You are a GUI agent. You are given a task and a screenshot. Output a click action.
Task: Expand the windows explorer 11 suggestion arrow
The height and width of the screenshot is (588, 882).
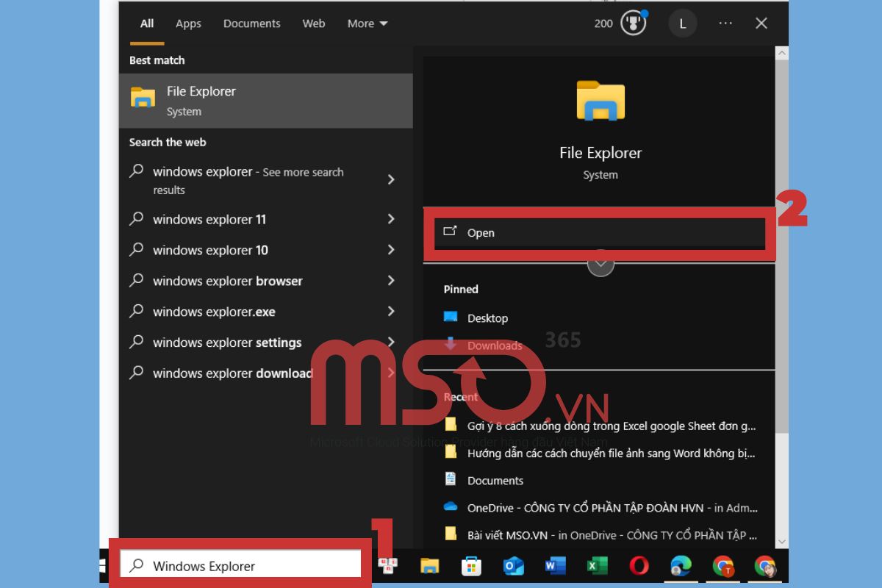tap(391, 218)
